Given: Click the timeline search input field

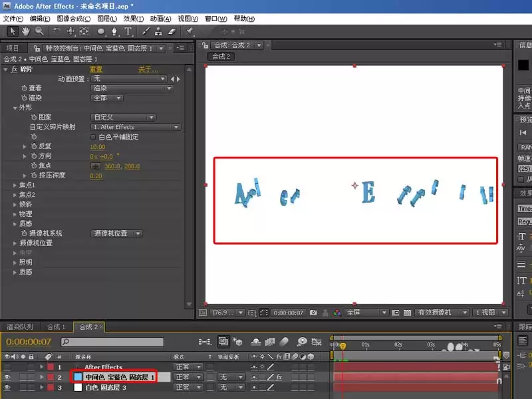Looking at the screenshot, I should [x=112, y=342].
